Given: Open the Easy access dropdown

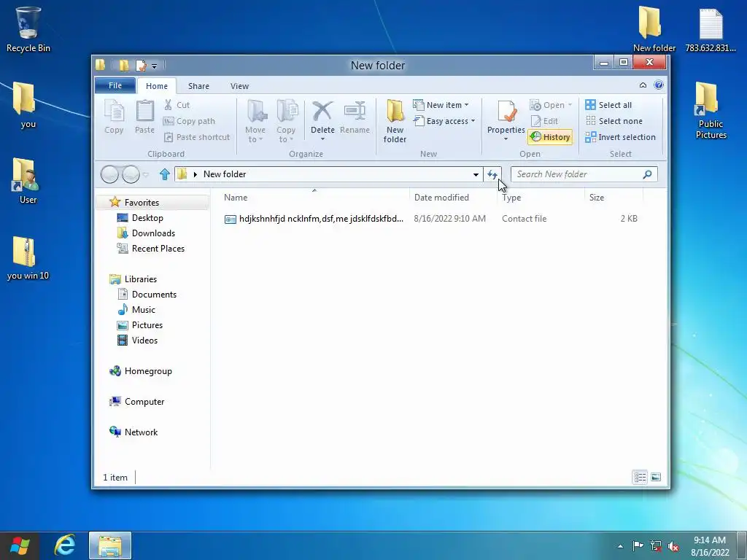Looking at the screenshot, I should pos(444,121).
